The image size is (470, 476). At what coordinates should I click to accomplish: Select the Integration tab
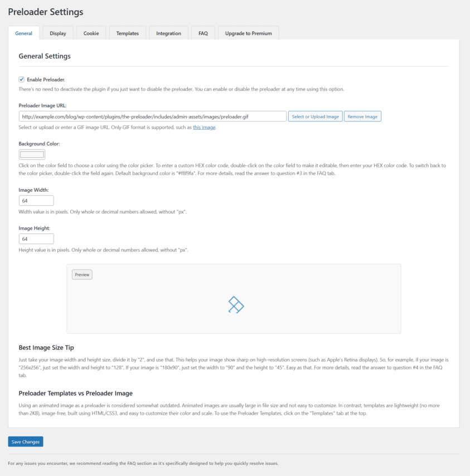[168, 33]
